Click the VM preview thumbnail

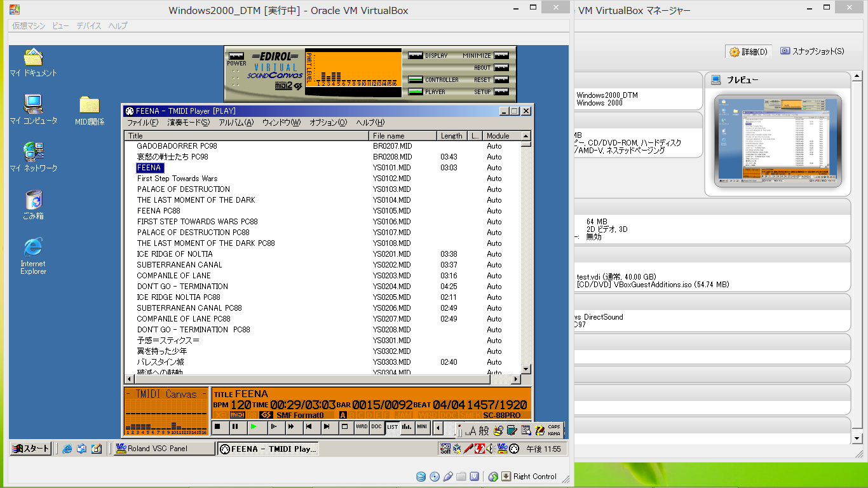(x=778, y=141)
